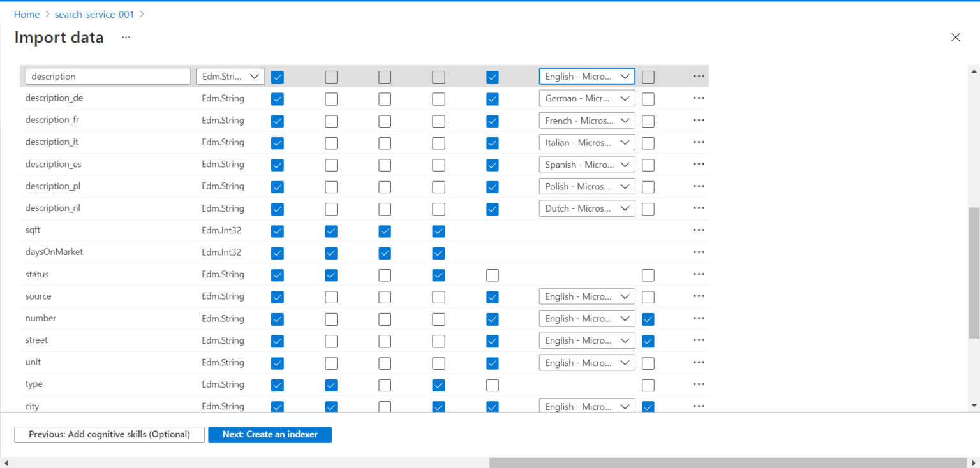The width and height of the screenshot is (980, 468).
Task: Open the Edm.String type dropdown for description
Action: (230, 76)
